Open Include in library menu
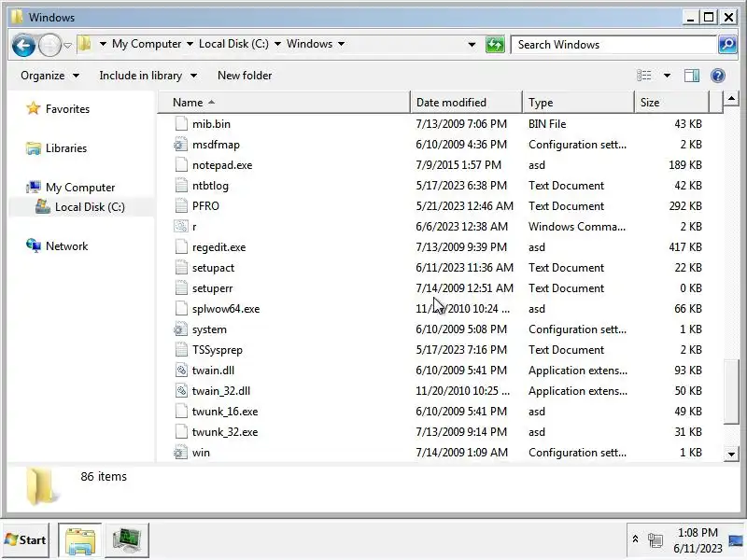This screenshot has height=560, width=747. click(x=148, y=76)
